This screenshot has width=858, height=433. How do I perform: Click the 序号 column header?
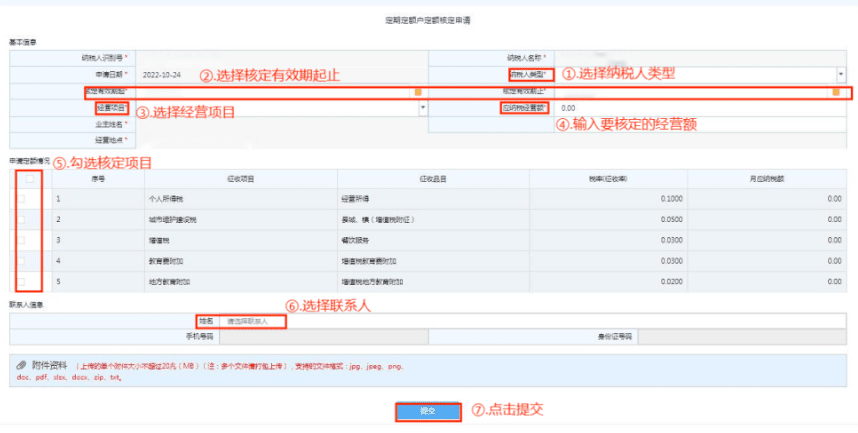pyautogui.click(x=98, y=179)
